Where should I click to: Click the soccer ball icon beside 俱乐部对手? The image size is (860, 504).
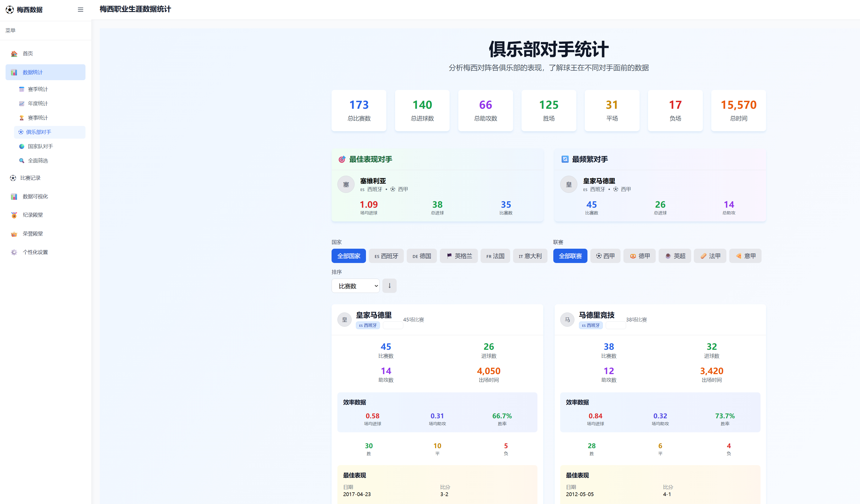coord(21,132)
